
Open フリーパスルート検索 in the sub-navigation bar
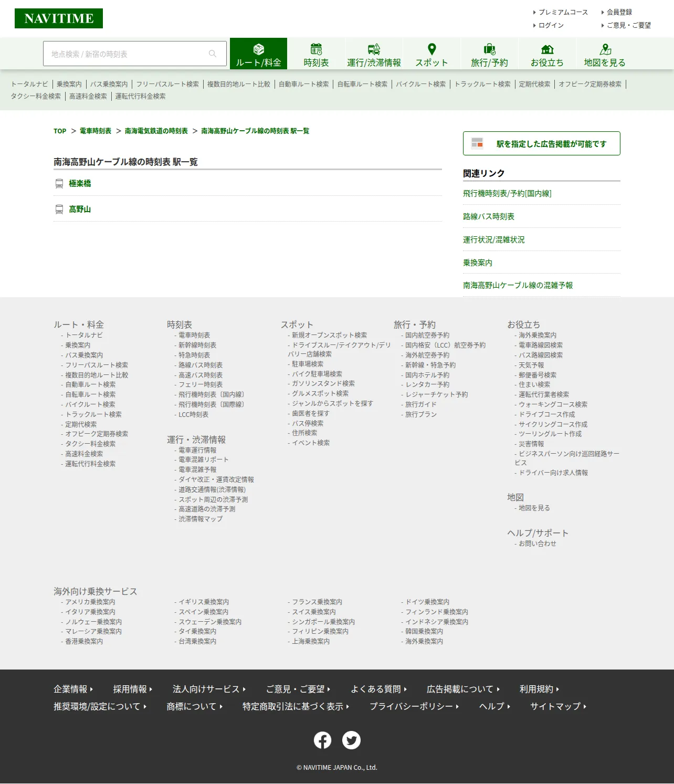pyautogui.click(x=167, y=84)
